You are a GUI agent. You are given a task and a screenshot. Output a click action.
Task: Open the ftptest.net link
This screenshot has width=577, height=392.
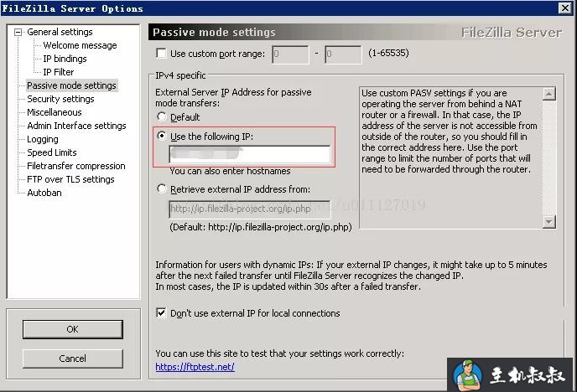tap(195, 367)
